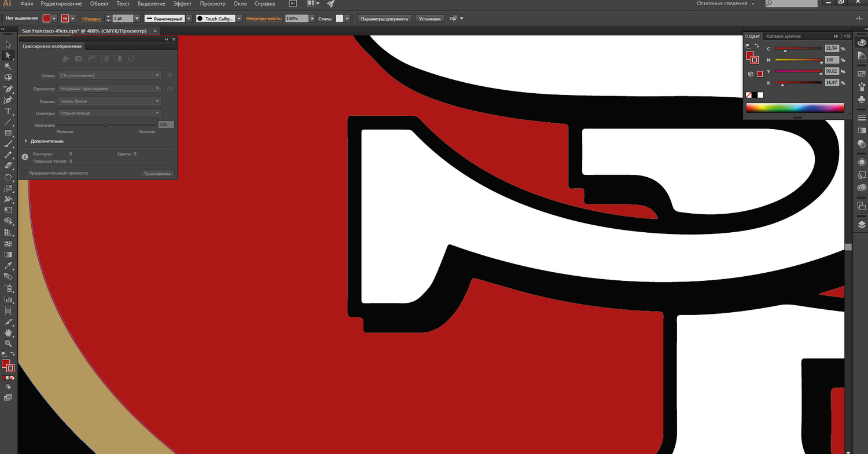Click the Изогелия value field showing 128
Image resolution: width=868 pixels, height=454 pixels.
[166, 125]
